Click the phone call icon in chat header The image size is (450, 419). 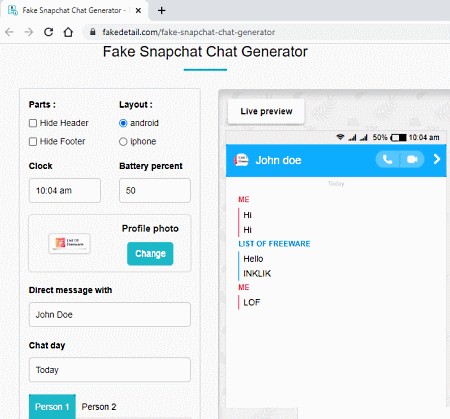387,160
